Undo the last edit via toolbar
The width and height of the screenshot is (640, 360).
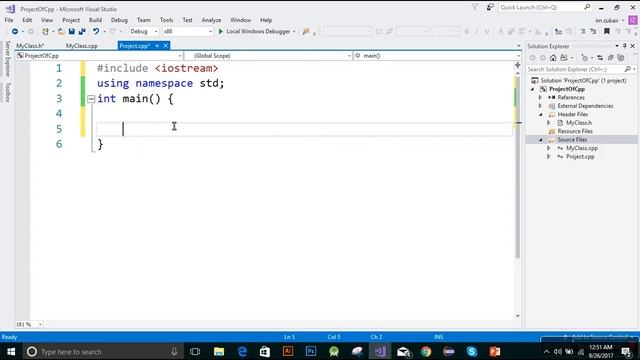[x=96, y=31]
